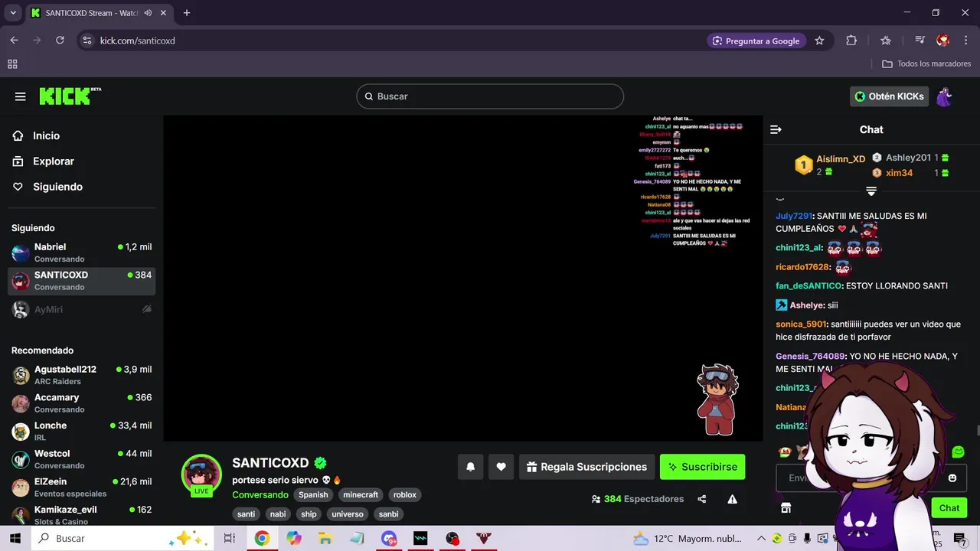This screenshot has height=551, width=980.
Task: Open emoji picker in chat input
Action: 952,478
